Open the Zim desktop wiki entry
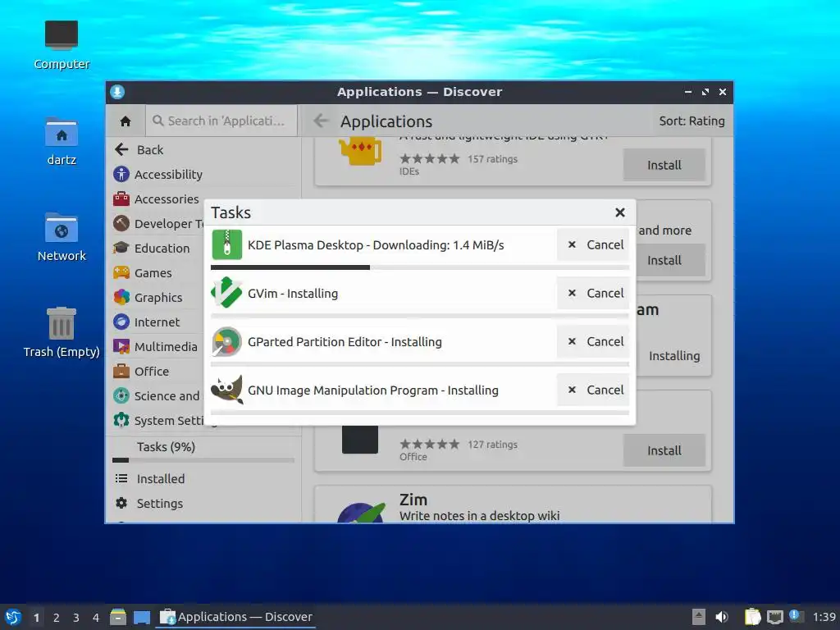The height and width of the screenshot is (630, 840). point(513,504)
